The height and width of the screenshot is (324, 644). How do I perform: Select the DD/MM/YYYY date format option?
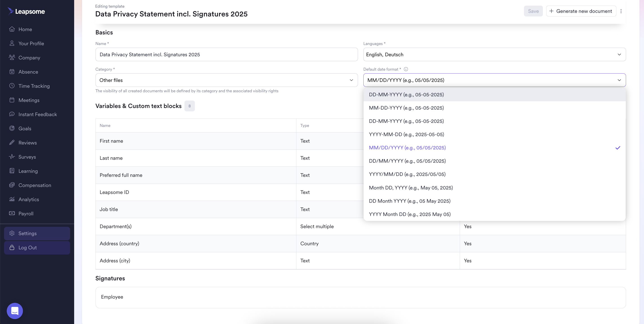(x=407, y=161)
